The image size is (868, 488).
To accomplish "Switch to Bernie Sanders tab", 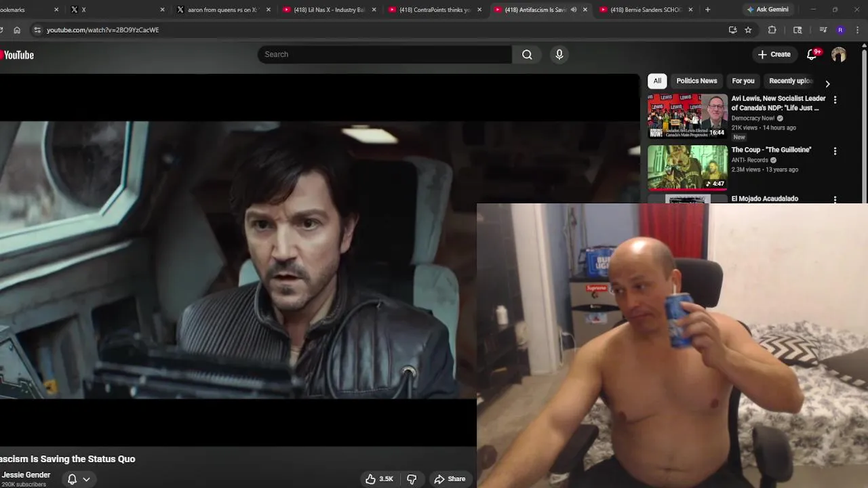I will click(646, 9).
